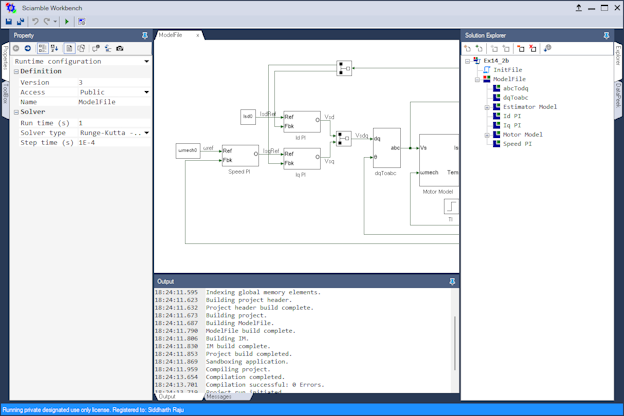Screen dimensions: 624x416
Task: Click the second add-item icon with green dot
Action: [x=480, y=49]
